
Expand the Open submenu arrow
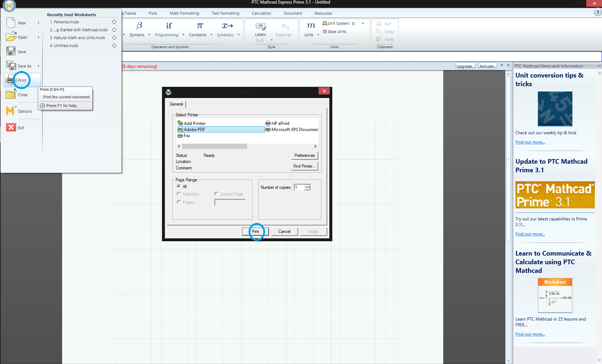pos(38,37)
